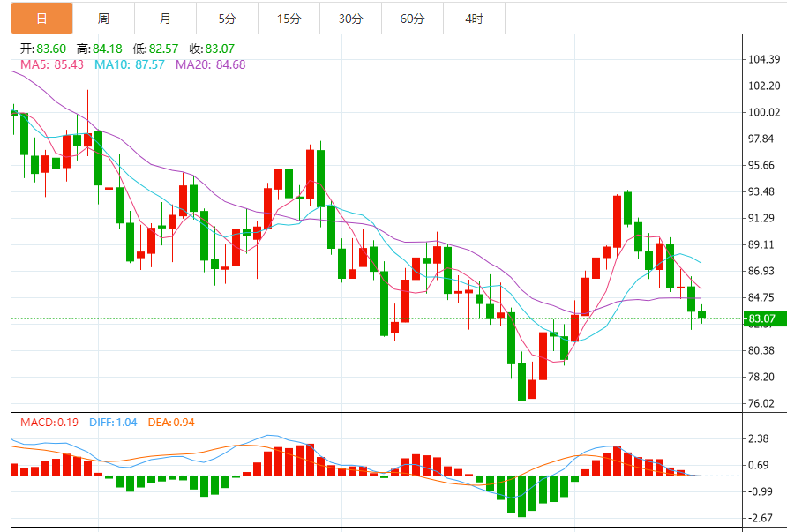This screenshot has height=532, width=787.
Task: Click the 91.29 price axis label
Action: pos(761,218)
